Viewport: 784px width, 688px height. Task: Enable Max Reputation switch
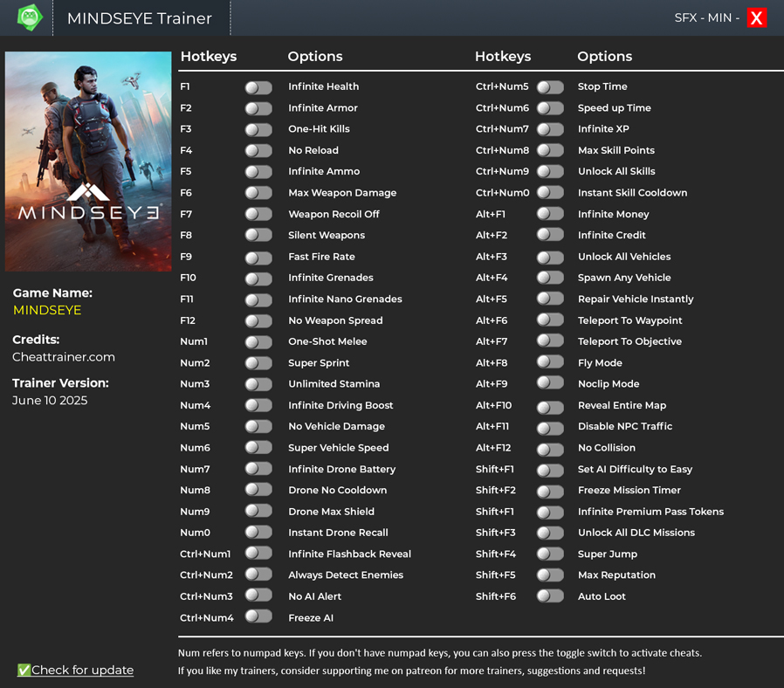tap(551, 575)
